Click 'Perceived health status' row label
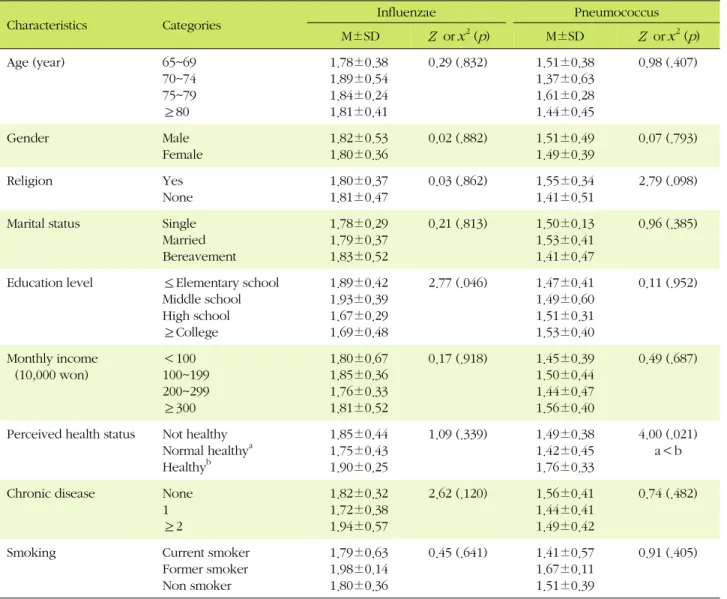 pos(71,434)
